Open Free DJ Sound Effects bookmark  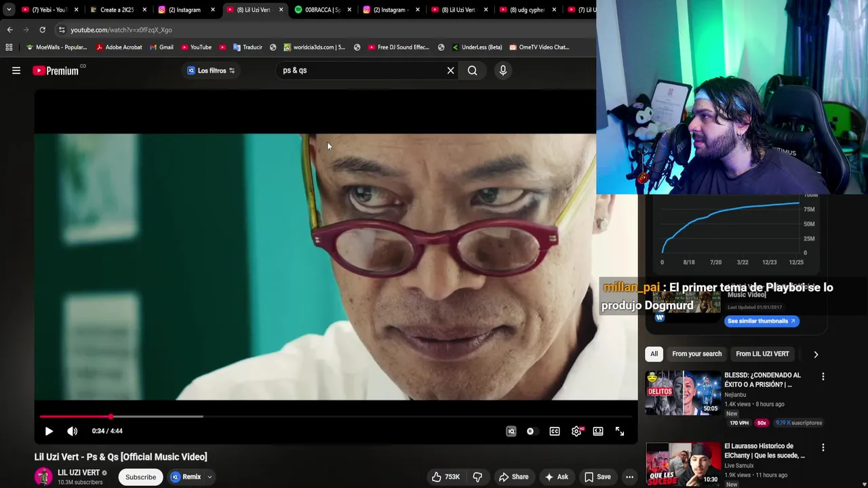coord(399,47)
